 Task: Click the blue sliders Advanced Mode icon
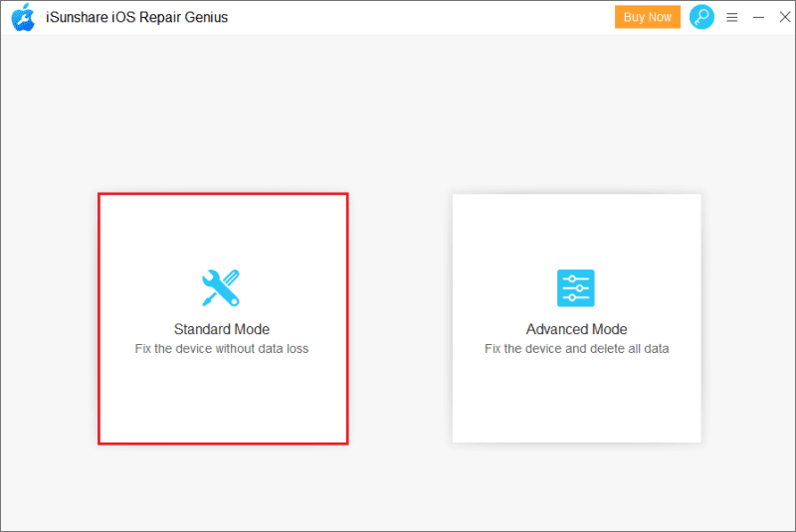pos(575,287)
